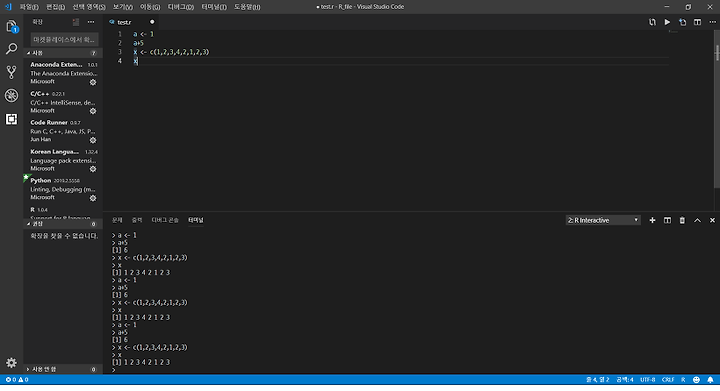Split the terminal panel
The height and width of the screenshot is (391, 720).
click(667, 220)
